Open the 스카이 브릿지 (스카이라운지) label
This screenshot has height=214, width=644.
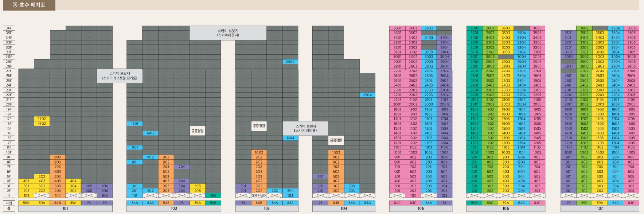tap(228, 33)
